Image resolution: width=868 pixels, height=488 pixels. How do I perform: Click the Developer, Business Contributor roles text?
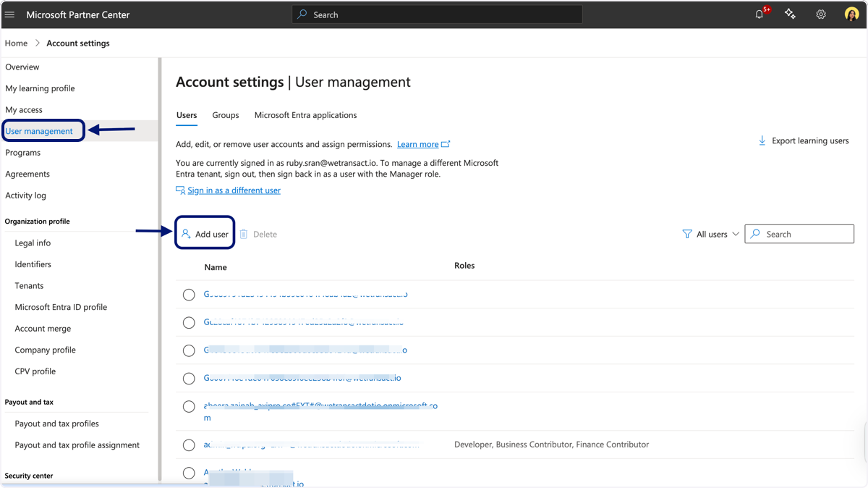(x=551, y=445)
